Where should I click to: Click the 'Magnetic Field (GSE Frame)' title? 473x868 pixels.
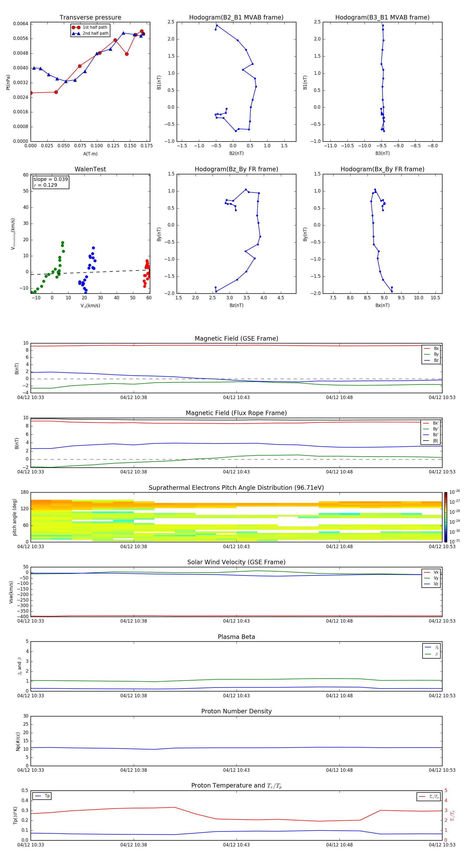pos(236,339)
